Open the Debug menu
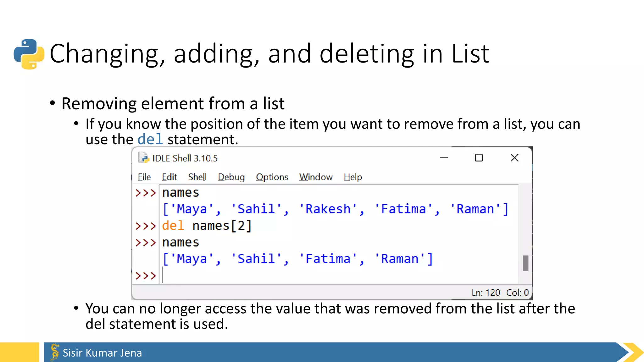 click(x=231, y=177)
